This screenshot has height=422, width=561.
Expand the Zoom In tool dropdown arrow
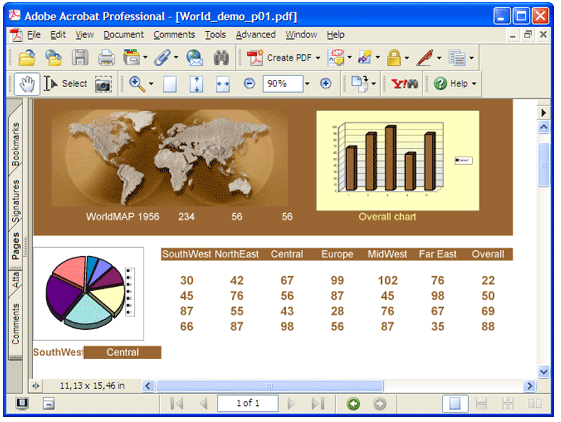(x=151, y=84)
